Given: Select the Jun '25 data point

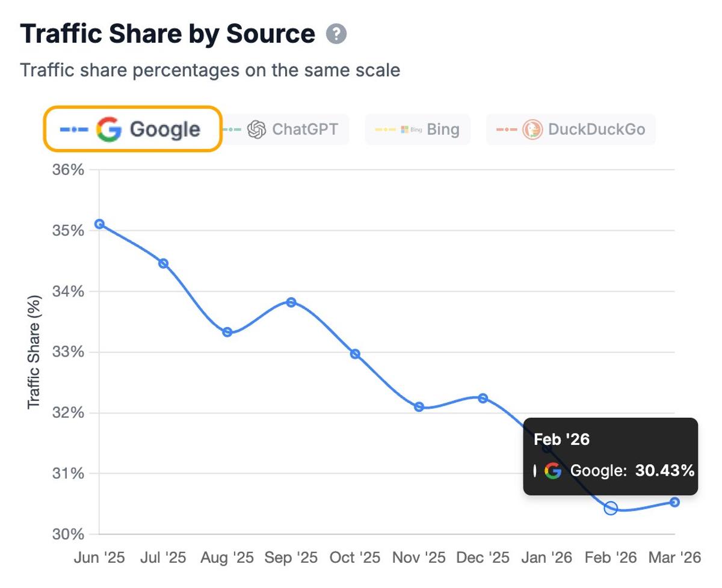Looking at the screenshot, I should [x=99, y=223].
